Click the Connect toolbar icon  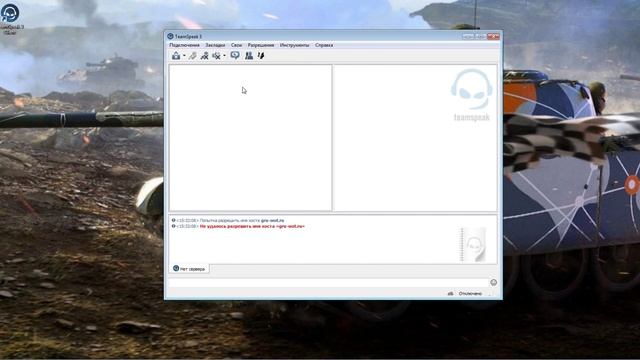tap(176, 56)
